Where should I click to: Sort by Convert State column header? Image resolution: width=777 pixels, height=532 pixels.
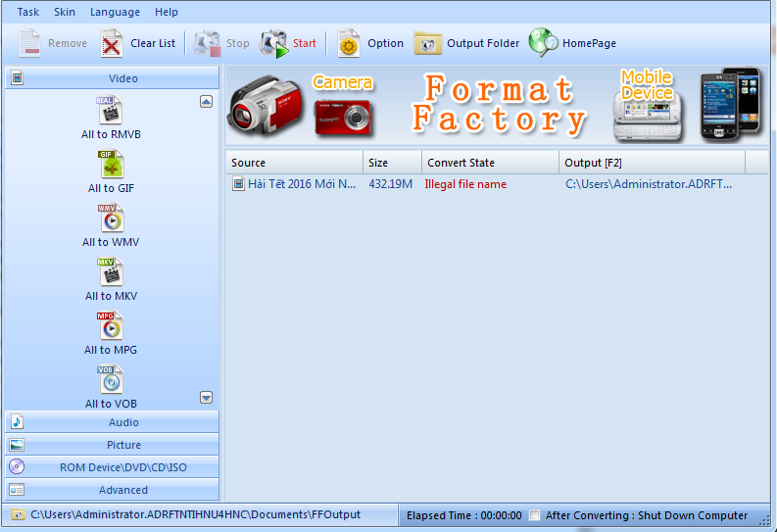[x=490, y=163]
